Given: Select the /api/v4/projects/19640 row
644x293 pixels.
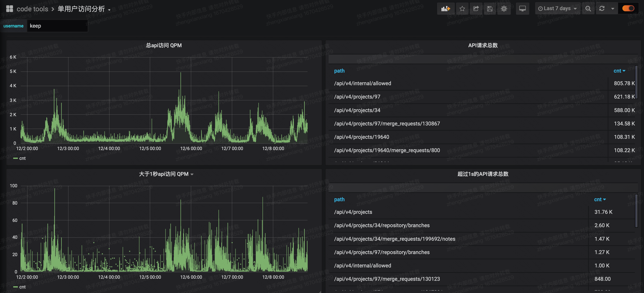Looking at the screenshot, I should (482, 137).
